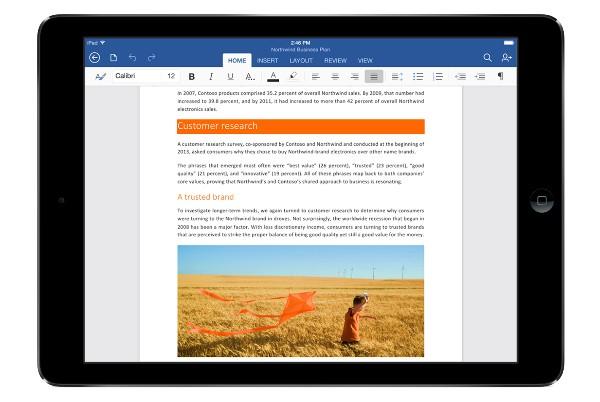Redo the last undone action
600x402 pixels.
click(x=152, y=58)
